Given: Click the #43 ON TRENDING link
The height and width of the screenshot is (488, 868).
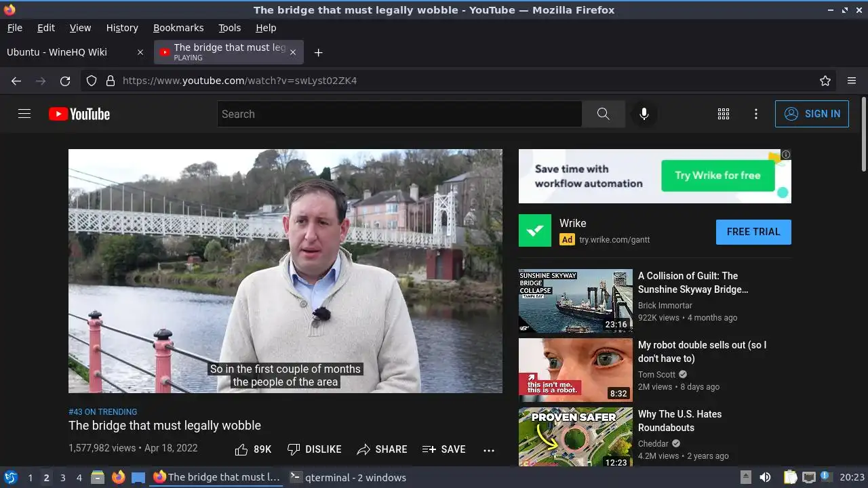Looking at the screenshot, I should tap(102, 411).
